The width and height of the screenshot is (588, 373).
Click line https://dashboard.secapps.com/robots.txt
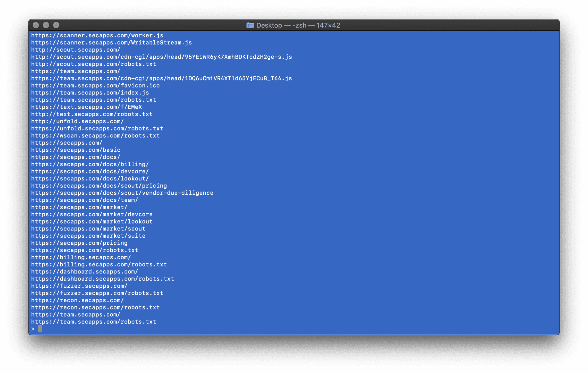point(103,279)
